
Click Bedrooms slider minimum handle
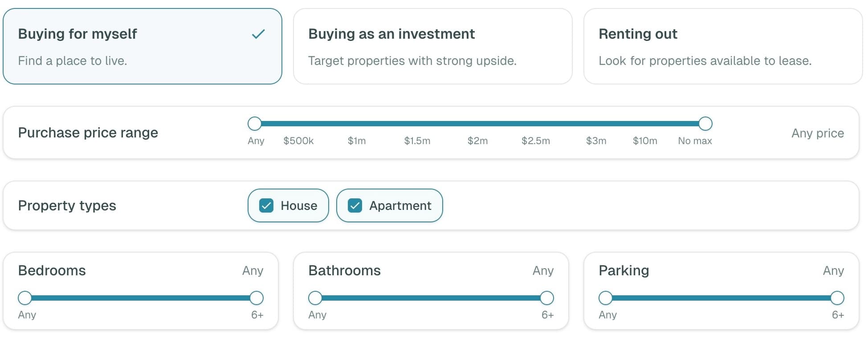[x=25, y=298]
